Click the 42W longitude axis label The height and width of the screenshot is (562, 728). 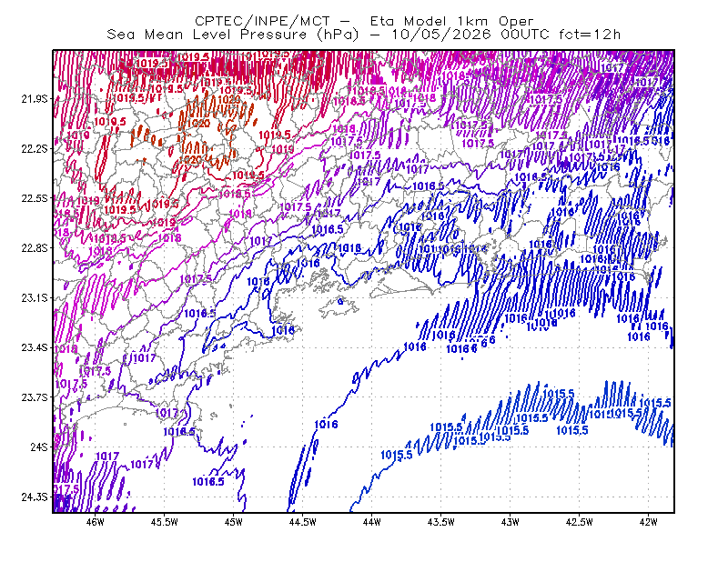[x=649, y=522]
